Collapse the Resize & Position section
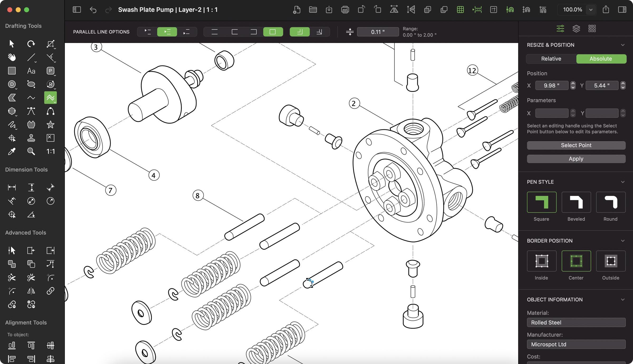The height and width of the screenshot is (364, 633). pyautogui.click(x=623, y=45)
